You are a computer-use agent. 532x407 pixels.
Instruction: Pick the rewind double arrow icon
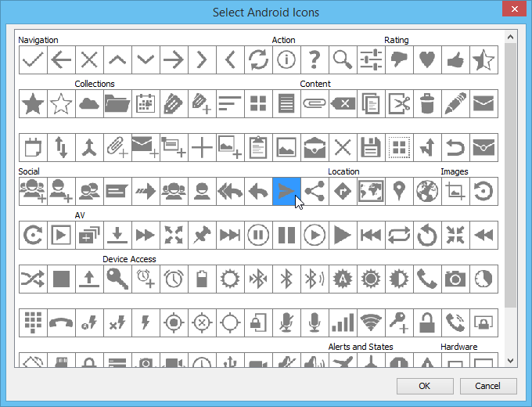483,235
